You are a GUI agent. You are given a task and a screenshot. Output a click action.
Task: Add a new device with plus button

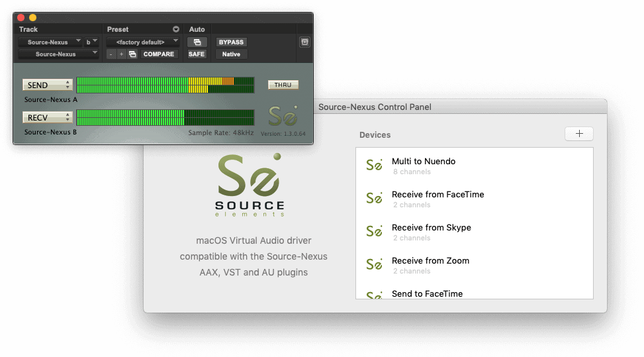coord(579,134)
